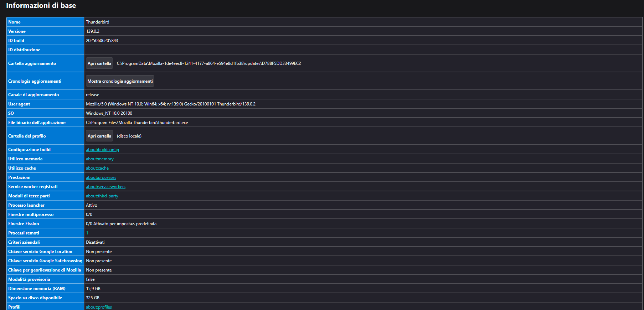Click the build ID 20250606205843
The width and height of the screenshot is (644, 310).
click(x=102, y=41)
